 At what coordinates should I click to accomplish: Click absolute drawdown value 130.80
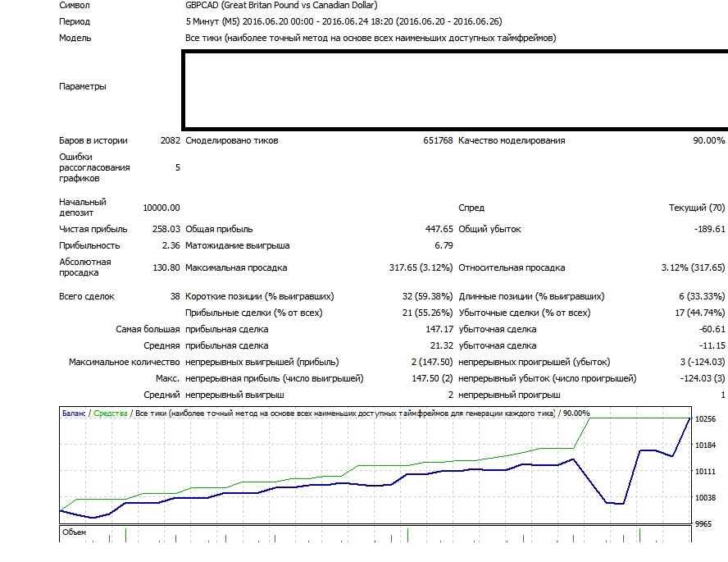point(166,267)
